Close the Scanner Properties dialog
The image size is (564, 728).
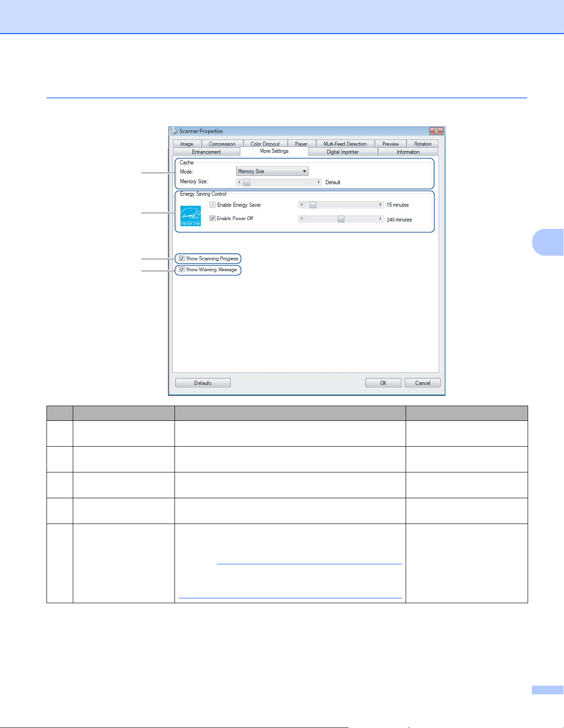pyautogui.click(x=436, y=131)
